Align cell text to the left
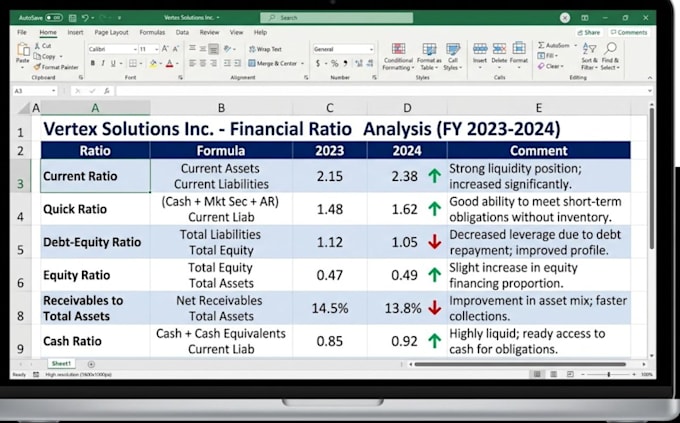Screen dimensions: 680x423 [193, 63]
